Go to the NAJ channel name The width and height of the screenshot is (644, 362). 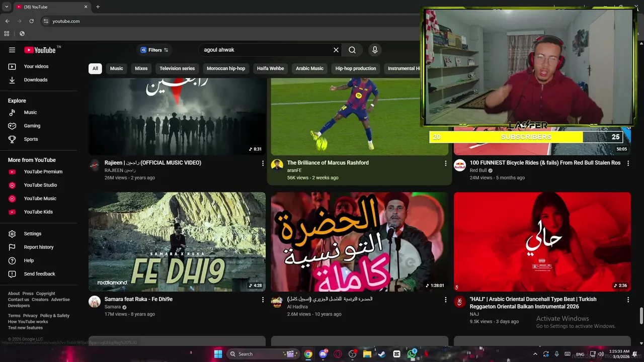(x=474, y=314)
